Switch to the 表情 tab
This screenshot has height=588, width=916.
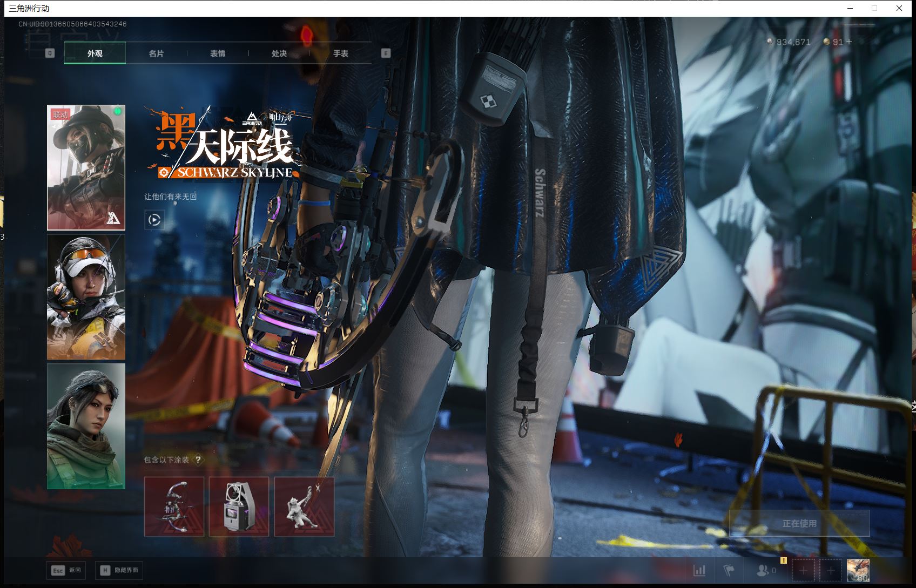pyautogui.click(x=218, y=53)
